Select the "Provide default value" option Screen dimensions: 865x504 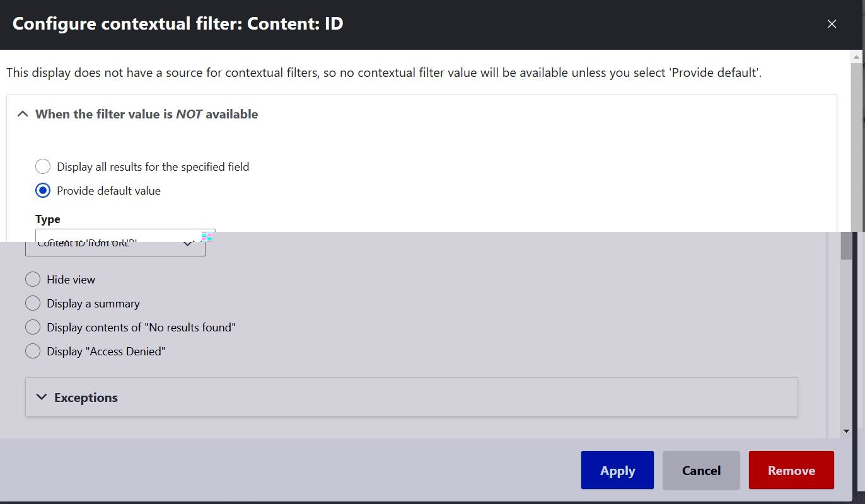tap(43, 190)
